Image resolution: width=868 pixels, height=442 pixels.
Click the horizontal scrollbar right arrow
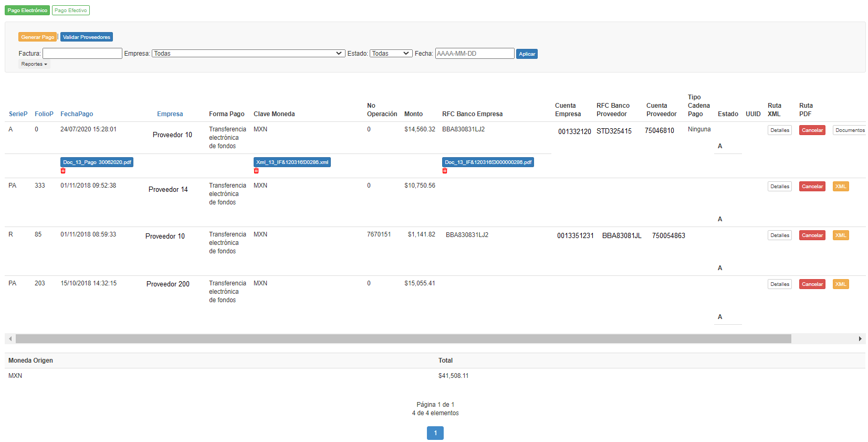(860, 339)
